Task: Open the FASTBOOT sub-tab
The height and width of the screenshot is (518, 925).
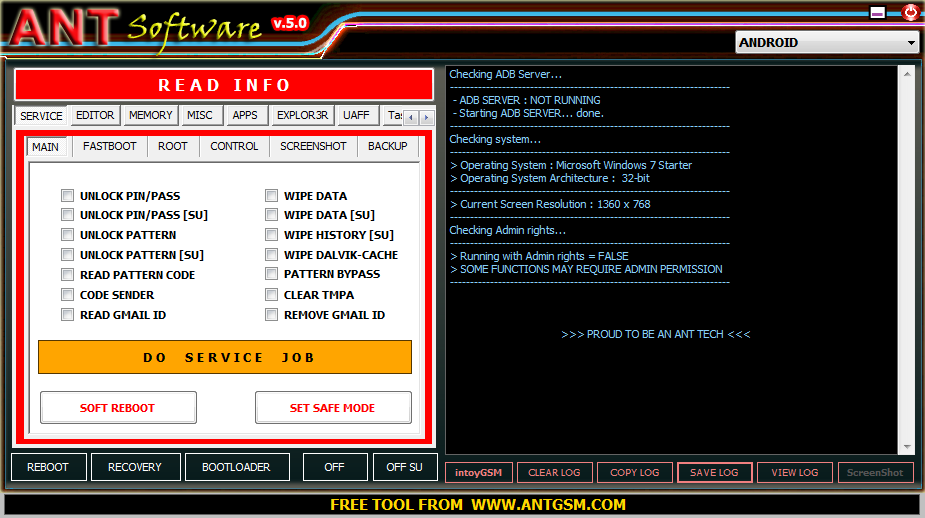Action: coord(110,146)
